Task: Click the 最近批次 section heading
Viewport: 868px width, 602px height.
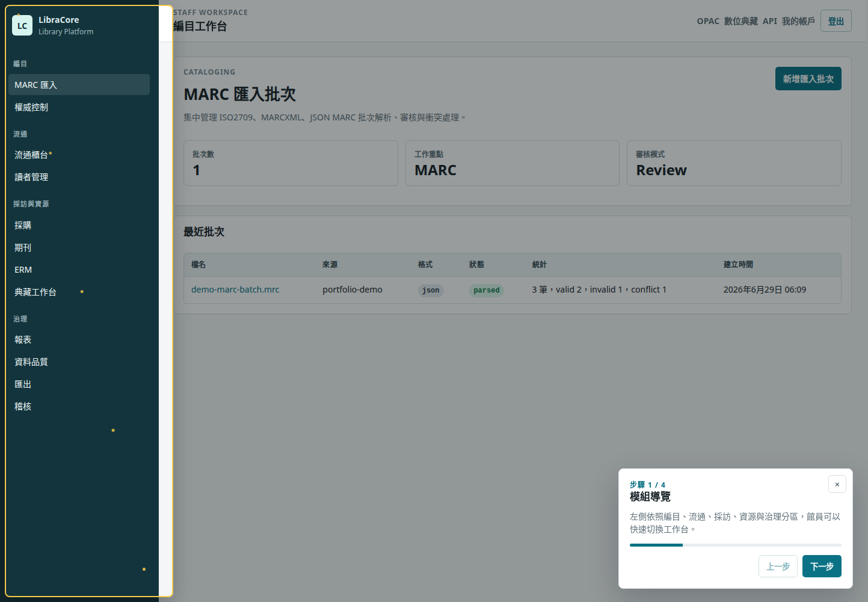Action: pos(204,232)
